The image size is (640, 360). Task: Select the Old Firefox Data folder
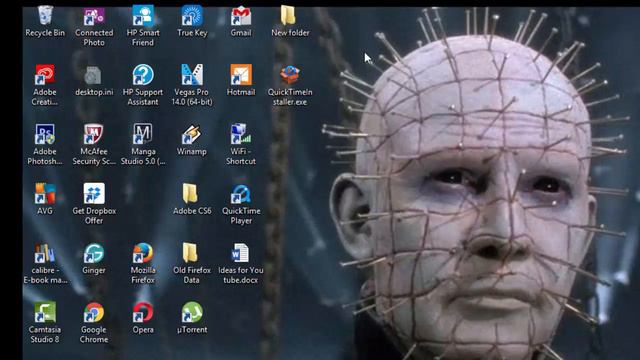click(x=190, y=252)
